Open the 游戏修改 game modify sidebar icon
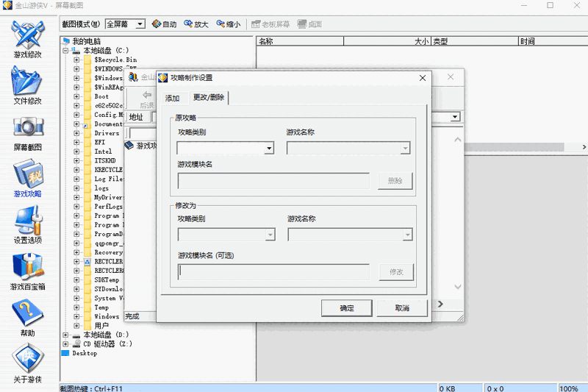588x392 pixels. pos(27,39)
